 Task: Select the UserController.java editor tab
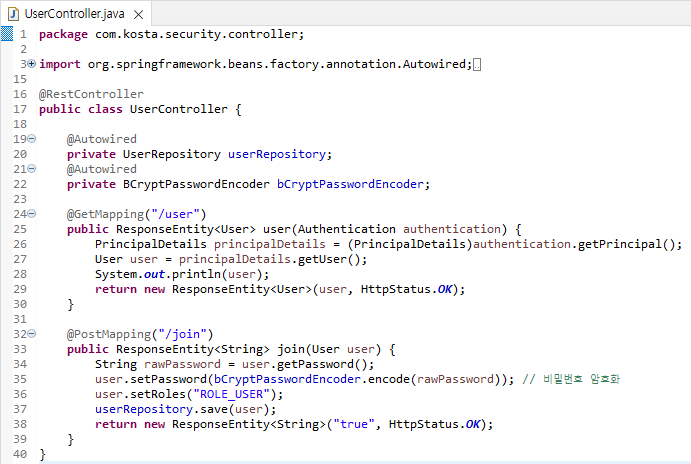pos(75,14)
